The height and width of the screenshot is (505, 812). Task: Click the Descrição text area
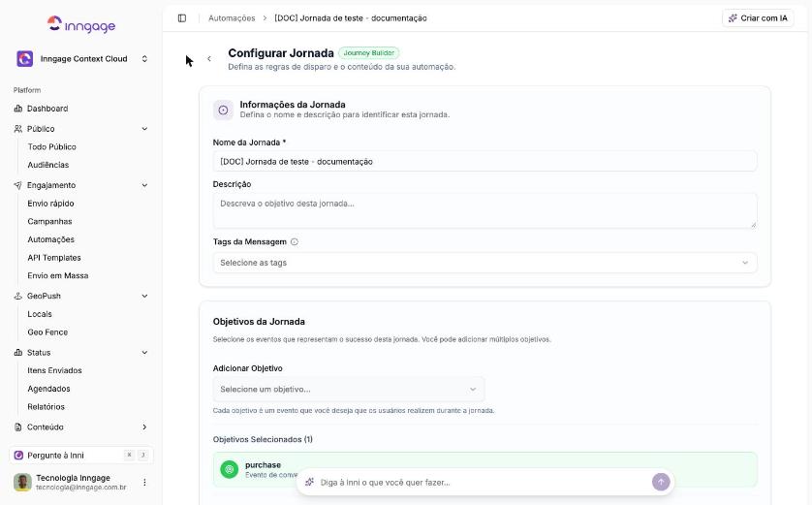(x=484, y=210)
